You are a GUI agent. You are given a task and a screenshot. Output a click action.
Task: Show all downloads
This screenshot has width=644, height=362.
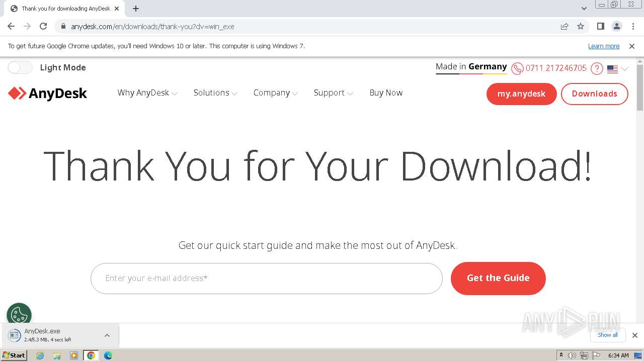607,335
